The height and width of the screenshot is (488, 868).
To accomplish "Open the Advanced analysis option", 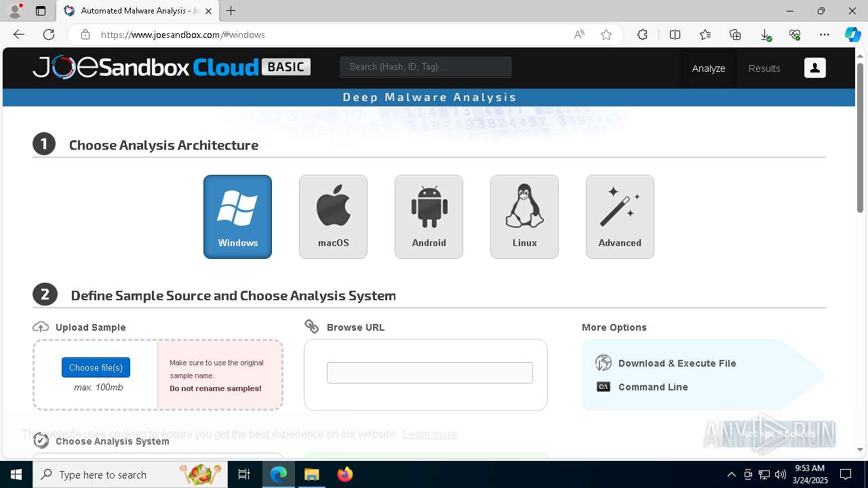I will 620,217.
